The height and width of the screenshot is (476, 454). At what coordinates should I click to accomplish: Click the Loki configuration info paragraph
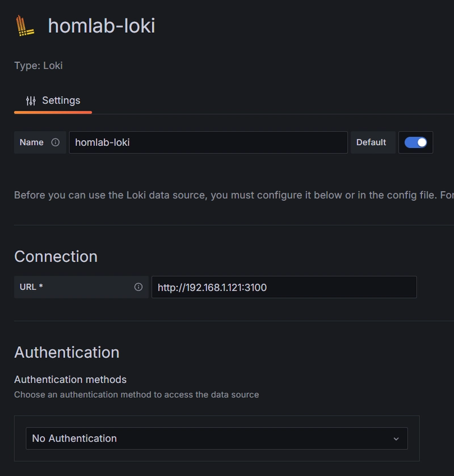pyautogui.click(x=234, y=195)
